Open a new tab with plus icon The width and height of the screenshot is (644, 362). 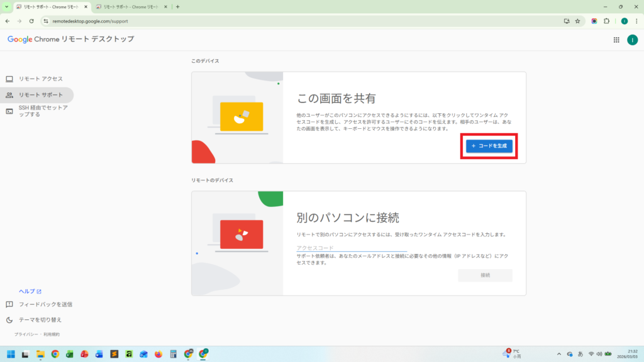click(x=177, y=7)
